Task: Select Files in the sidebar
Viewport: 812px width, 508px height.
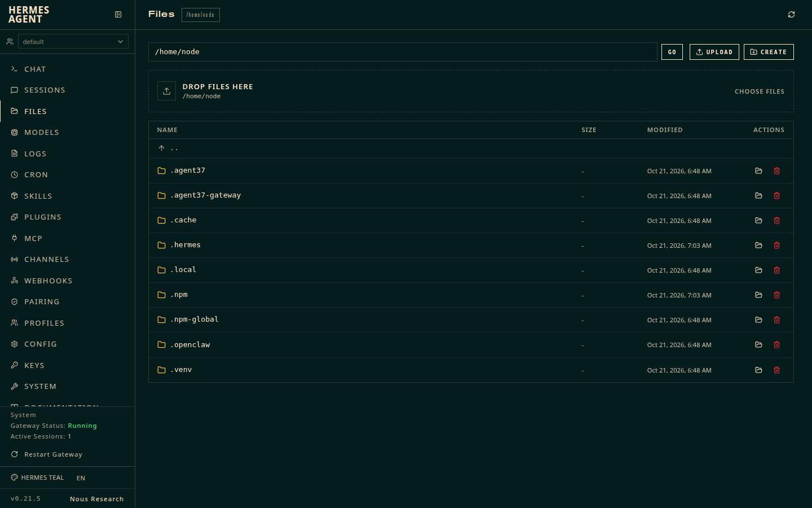Action: coord(68,111)
